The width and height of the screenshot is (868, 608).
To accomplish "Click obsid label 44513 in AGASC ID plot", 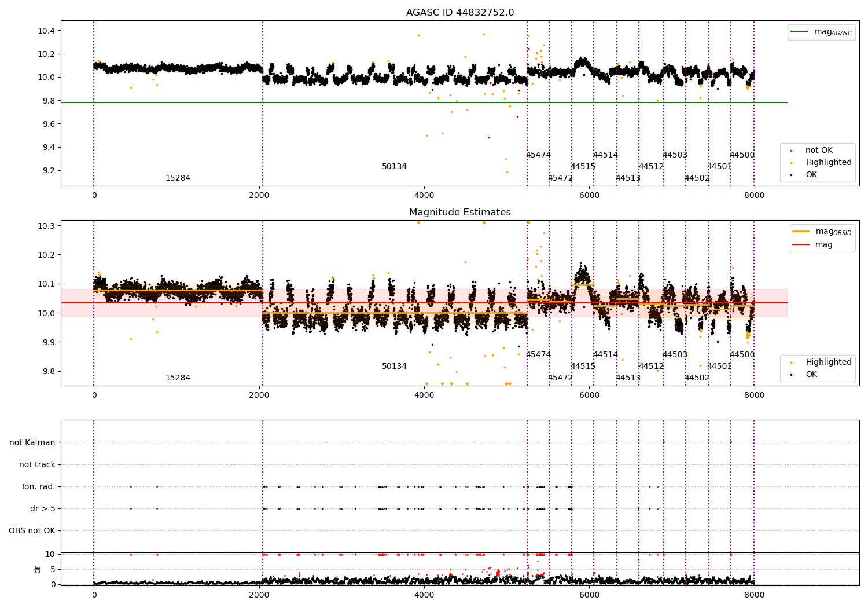I will (628, 178).
